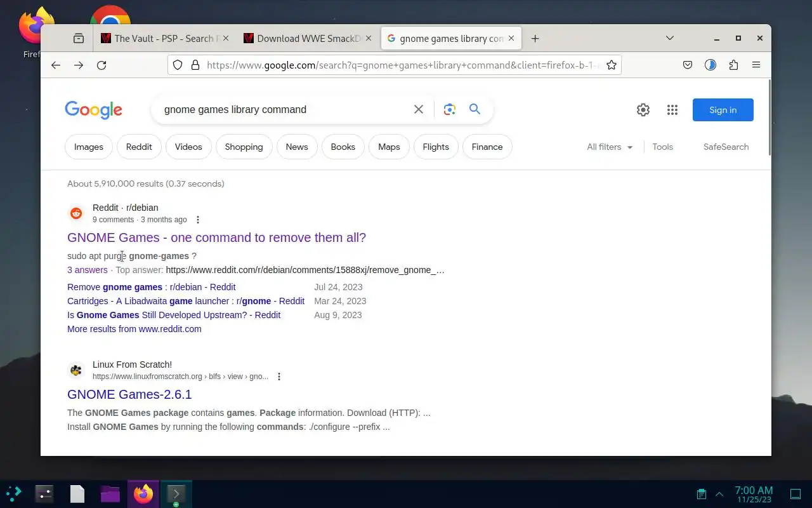812x508 pixels.
Task: Click the Sign in button
Action: [x=723, y=110]
